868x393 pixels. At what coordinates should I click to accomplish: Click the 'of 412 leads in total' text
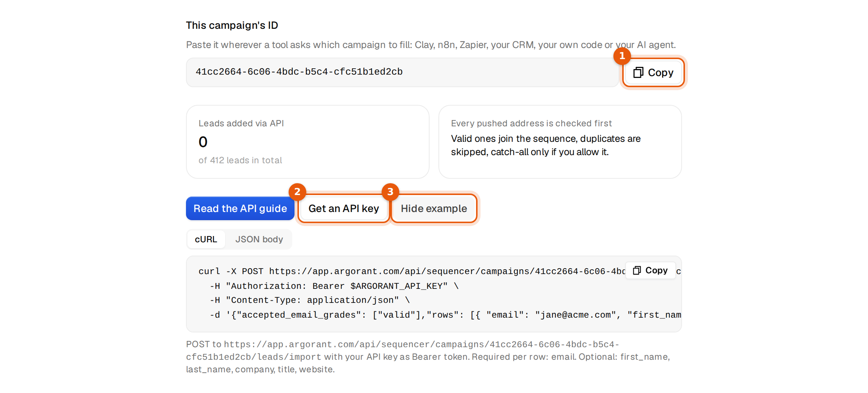click(240, 160)
